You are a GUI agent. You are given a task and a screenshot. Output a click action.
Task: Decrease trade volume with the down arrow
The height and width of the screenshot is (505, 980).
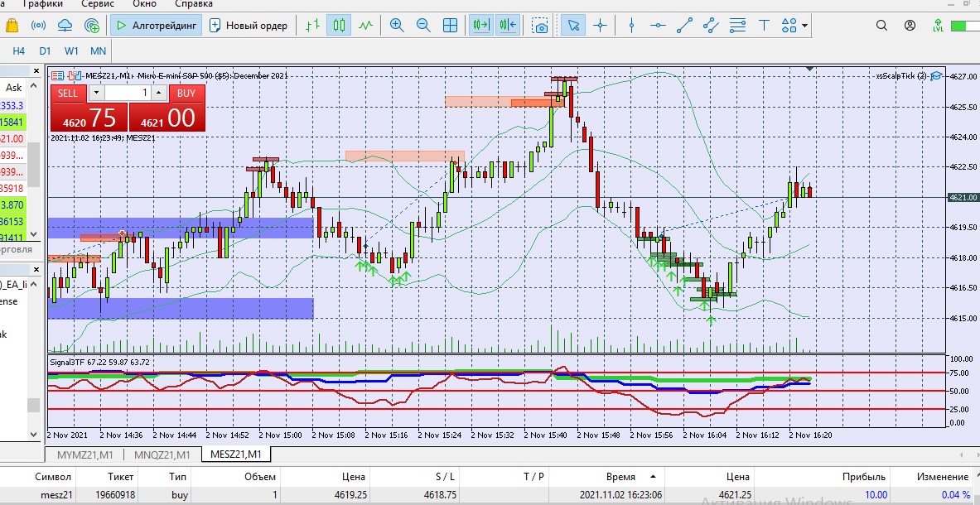click(x=96, y=93)
